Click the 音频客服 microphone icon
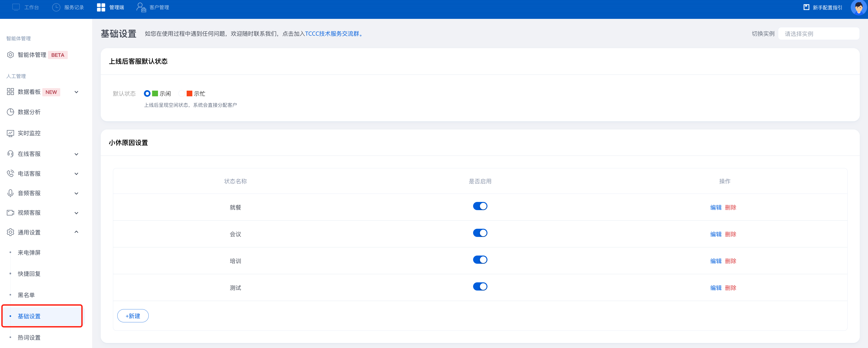The height and width of the screenshot is (348, 868). tap(10, 193)
